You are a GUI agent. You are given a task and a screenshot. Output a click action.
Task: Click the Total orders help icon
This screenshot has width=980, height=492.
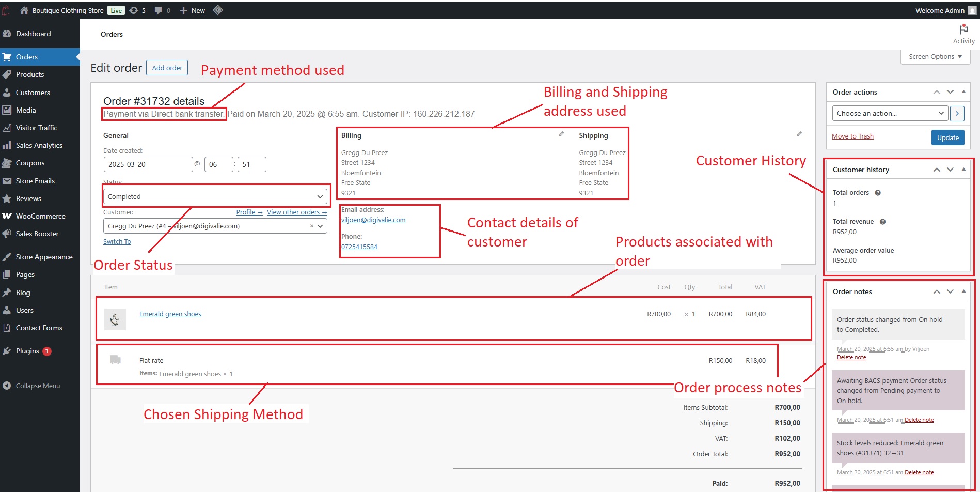(877, 193)
